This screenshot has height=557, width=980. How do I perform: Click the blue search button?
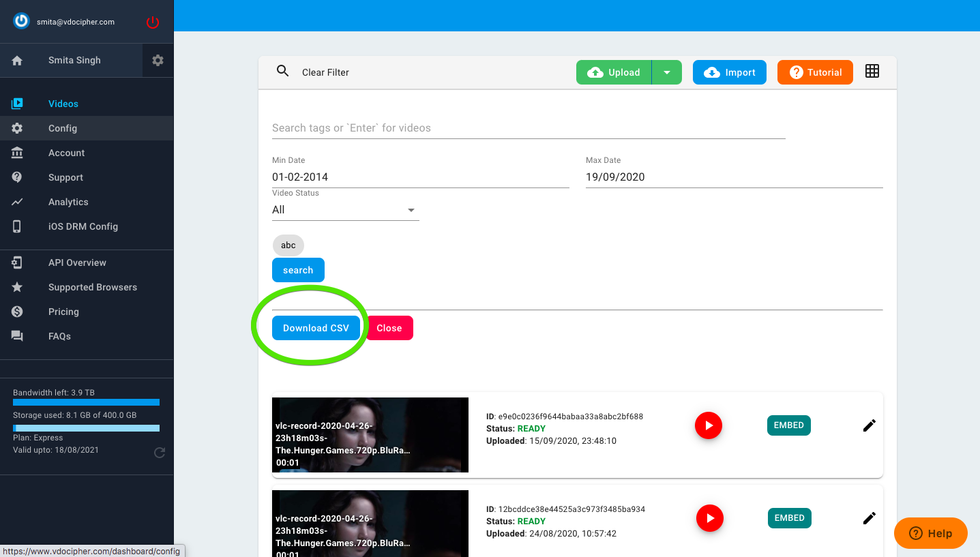click(298, 270)
